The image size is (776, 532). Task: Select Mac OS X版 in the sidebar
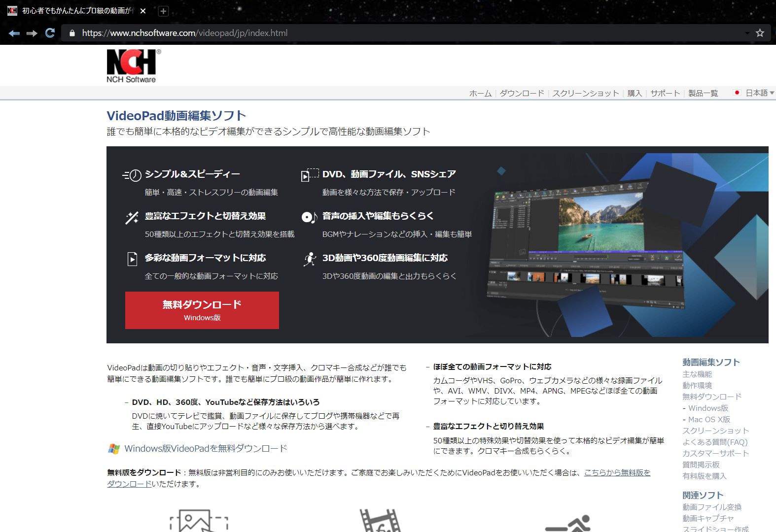click(x=709, y=420)
